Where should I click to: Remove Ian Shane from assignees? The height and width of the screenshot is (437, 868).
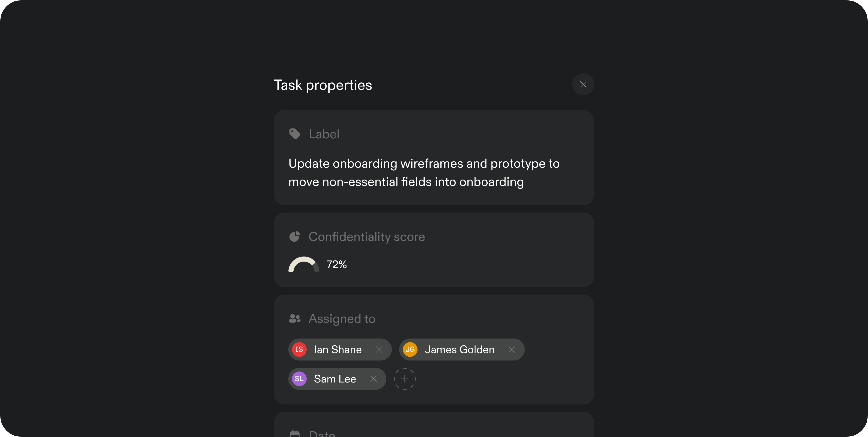[379, 350]
